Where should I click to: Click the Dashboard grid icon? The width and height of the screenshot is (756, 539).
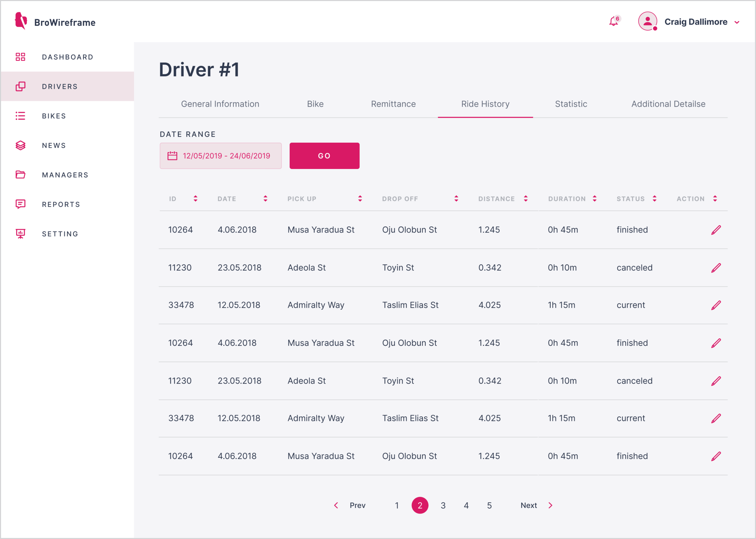tap(20, 57)
